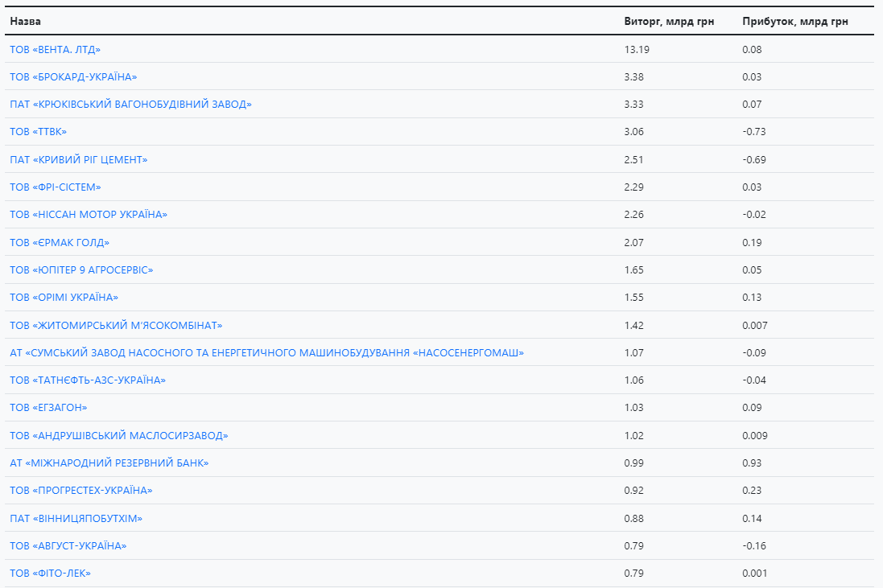
Task: Open the ТОВ «БРОКАРД-УКРАЇНА» link
Action: click(x=73, y=77)
